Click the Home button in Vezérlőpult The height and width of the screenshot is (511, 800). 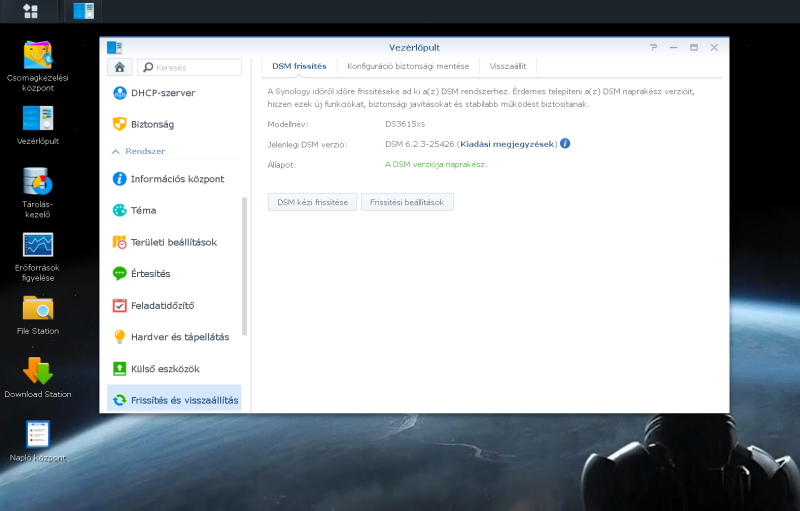pyautogui.click(x=119, y=67)
